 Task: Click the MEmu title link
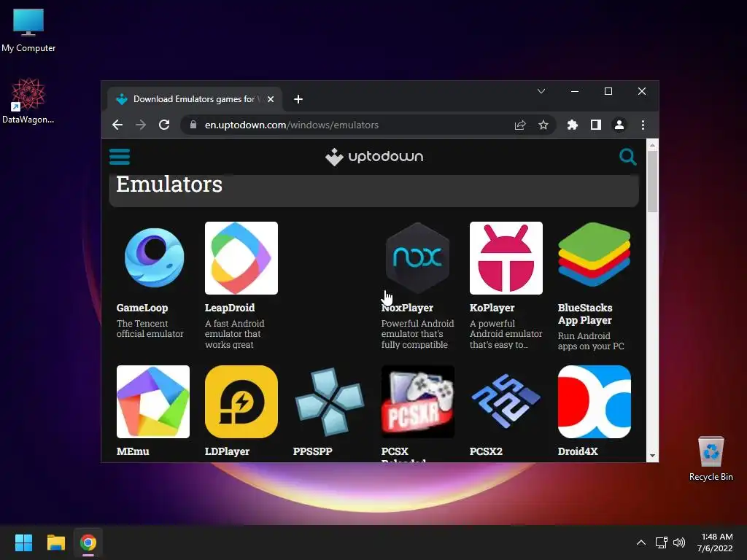click(133, 451)
